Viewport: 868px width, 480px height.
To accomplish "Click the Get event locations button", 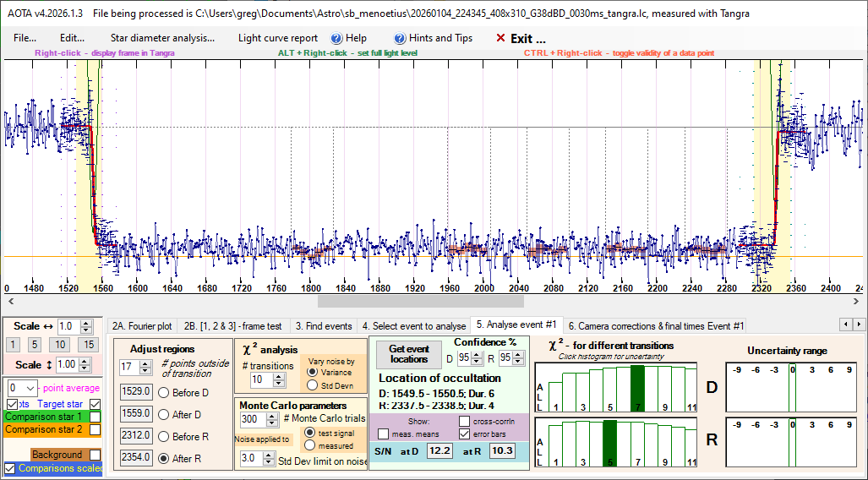I will click(408, 353).
